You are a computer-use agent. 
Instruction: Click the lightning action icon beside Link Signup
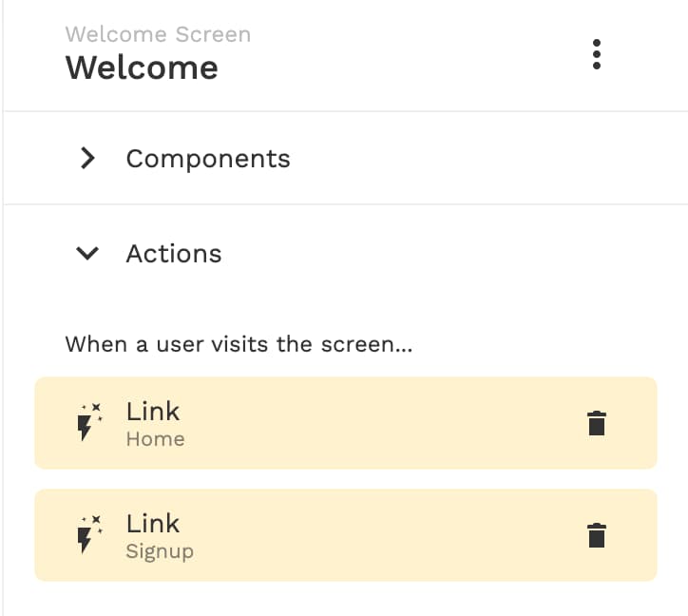pyautogui.click(x=89, y=534)
